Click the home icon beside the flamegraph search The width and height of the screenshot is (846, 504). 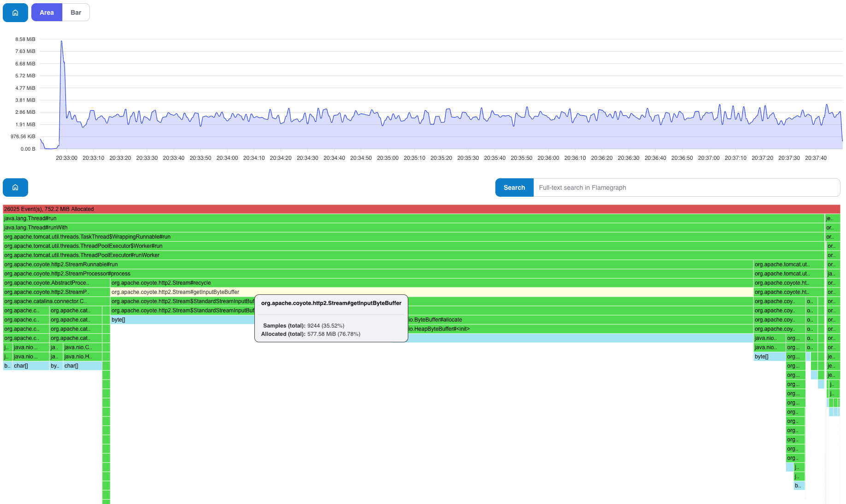click(x=15, y=188)
